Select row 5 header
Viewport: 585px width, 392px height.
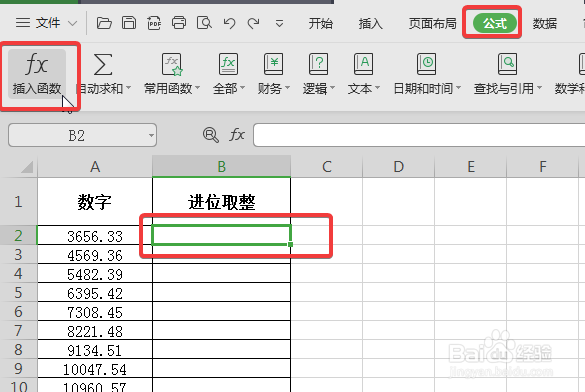19,292
